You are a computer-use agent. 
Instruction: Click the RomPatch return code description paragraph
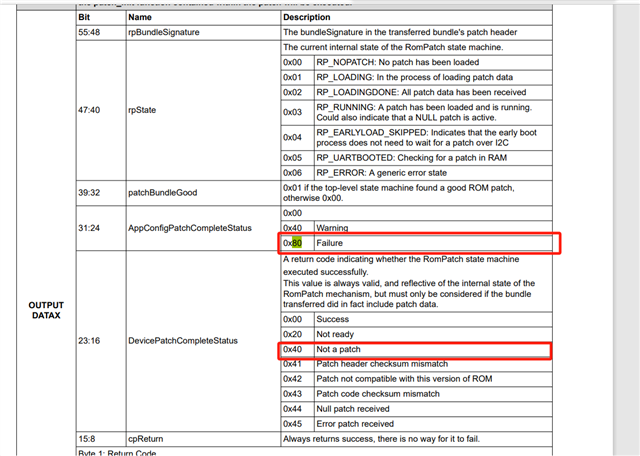pos(409,282)
